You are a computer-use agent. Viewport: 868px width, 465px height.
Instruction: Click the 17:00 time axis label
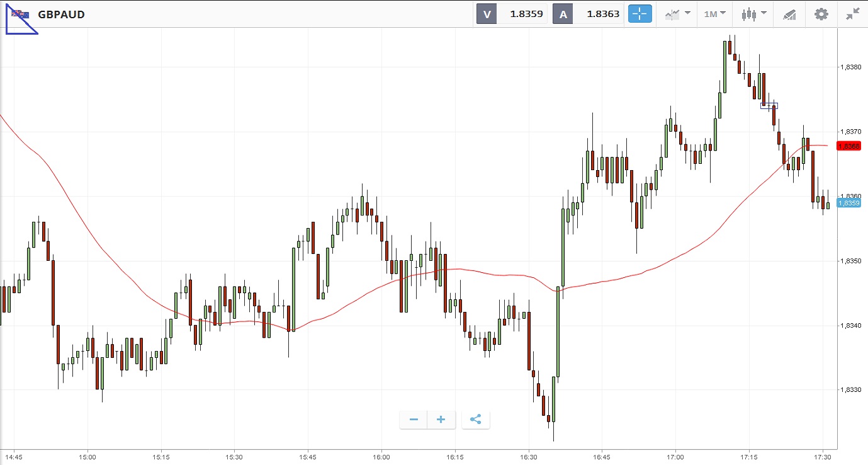coord(675,456)
